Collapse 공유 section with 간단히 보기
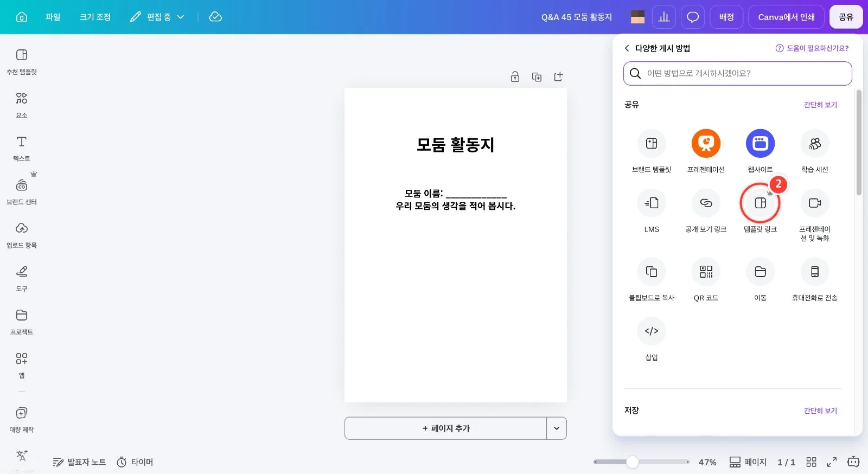Image resolution: width=868 pixels, height=474 pixels. click(820, 105)
